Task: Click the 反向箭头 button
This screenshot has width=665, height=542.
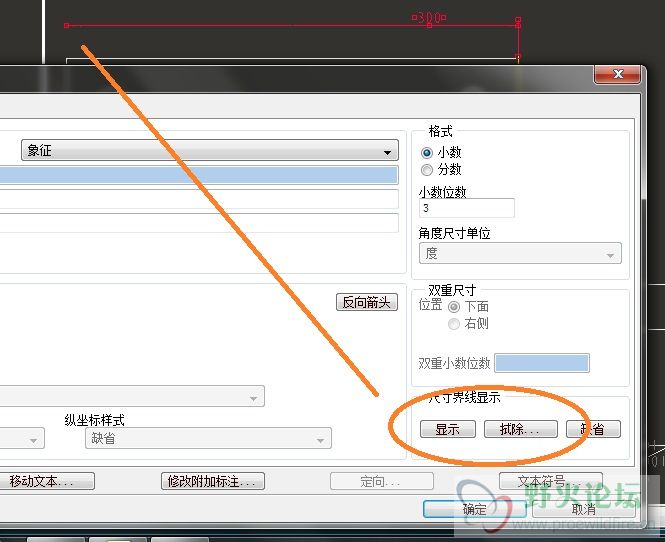Action: coord(367,302)
